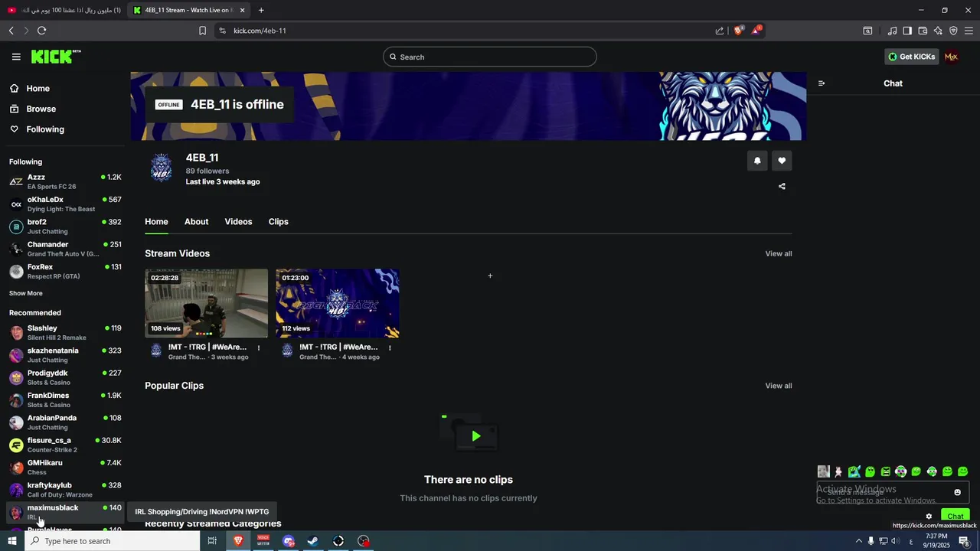
Task: Open options menu of the 4 weeks ago video
Action: click(x=390, y=347)
